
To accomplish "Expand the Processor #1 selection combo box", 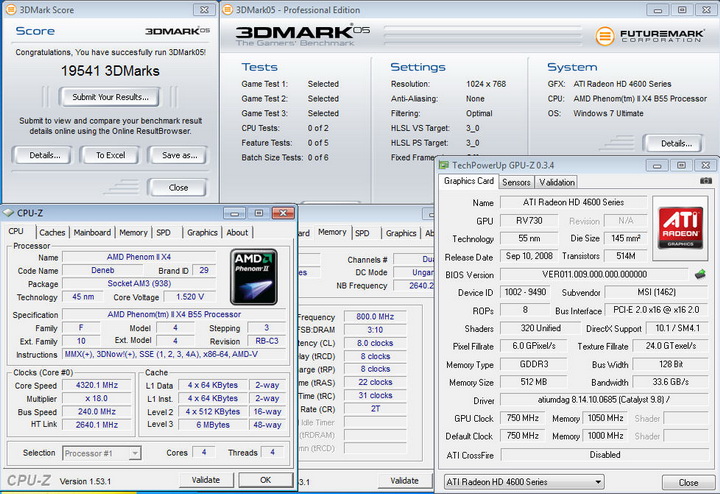I will 104,453.
